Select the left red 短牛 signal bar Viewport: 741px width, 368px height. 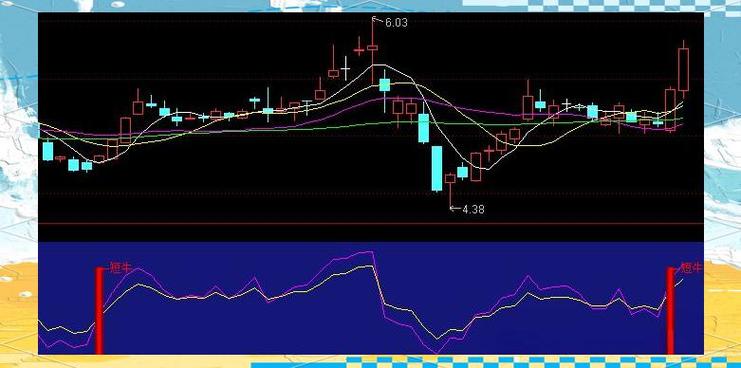tap(99, 310)
